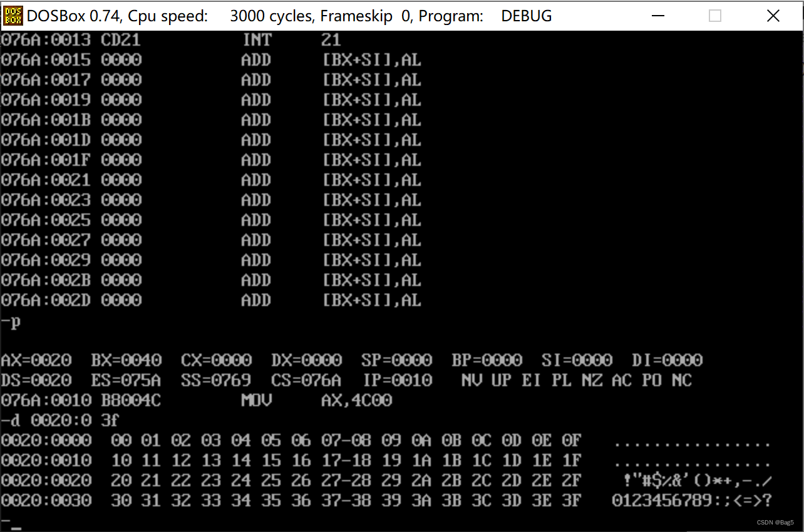Click the ASCII column !"#$%&'()*+,-./

point(697,481)
